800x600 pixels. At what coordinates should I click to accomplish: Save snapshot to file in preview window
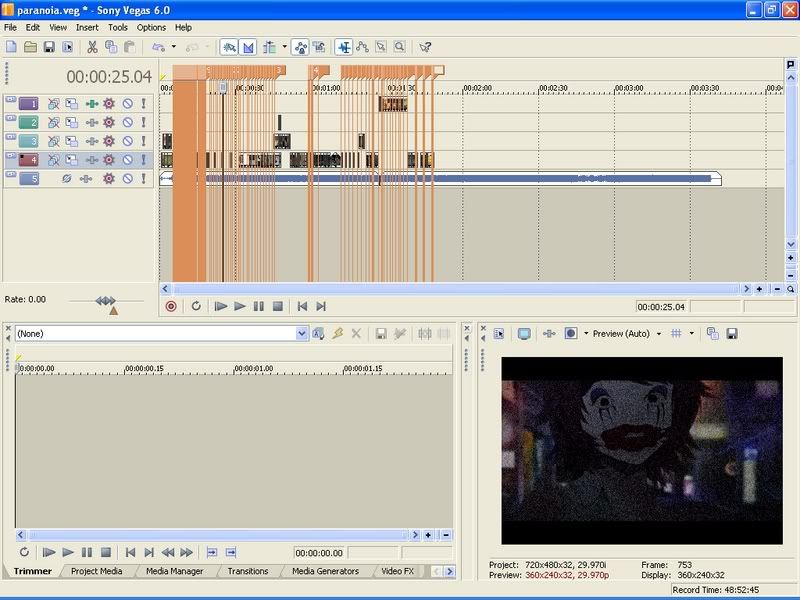click(x=731, y=334)
